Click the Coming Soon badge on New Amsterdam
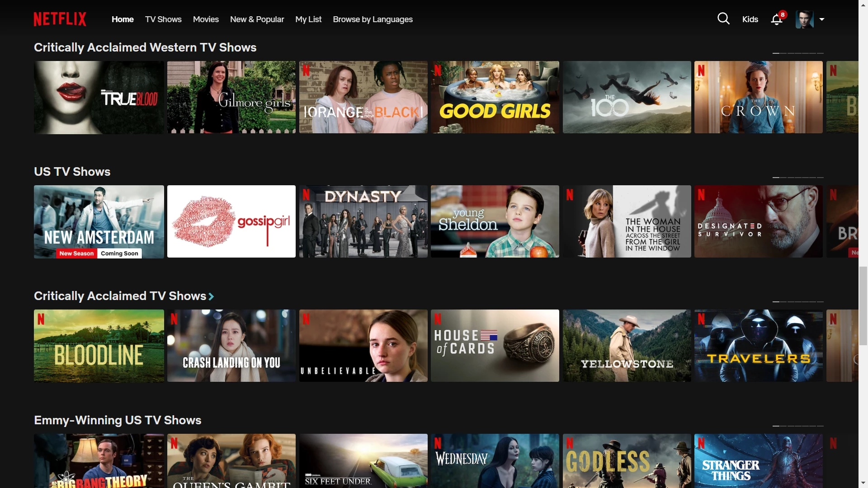 click(x=119, y=253)
